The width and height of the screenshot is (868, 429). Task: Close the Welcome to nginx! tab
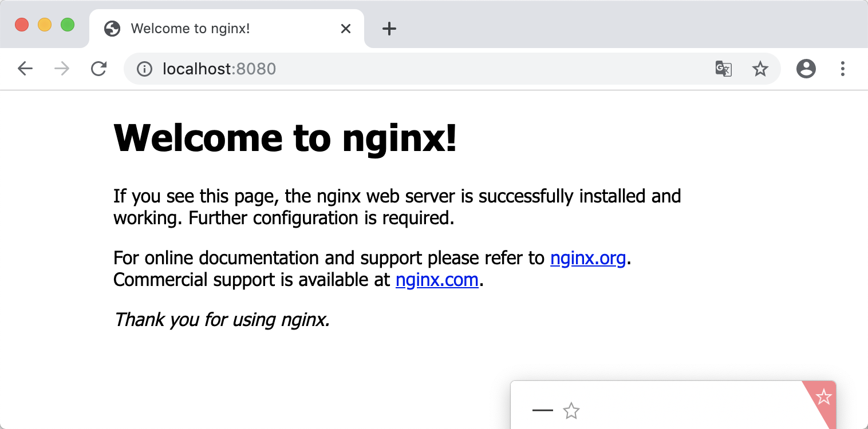tap(346, 29)
